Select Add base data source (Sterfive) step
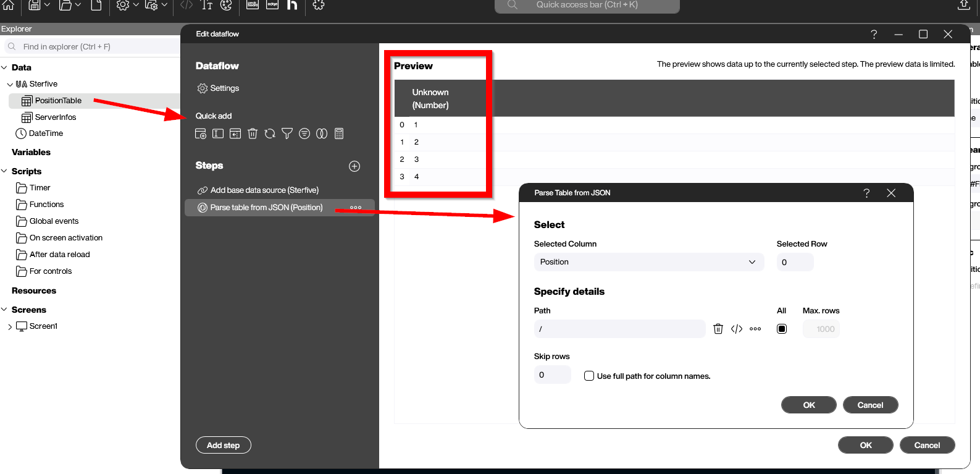 pos(264,190)
